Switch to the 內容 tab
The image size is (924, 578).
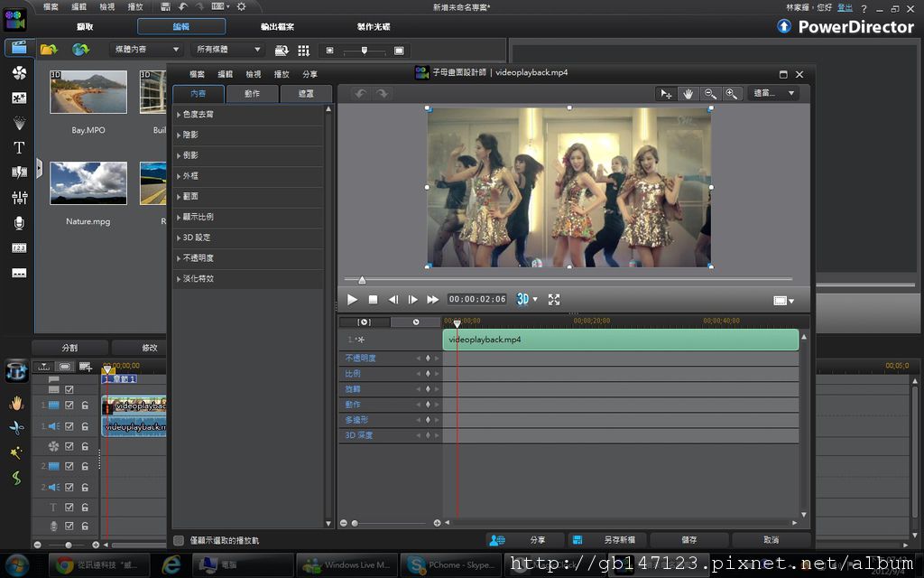(198, 94)
